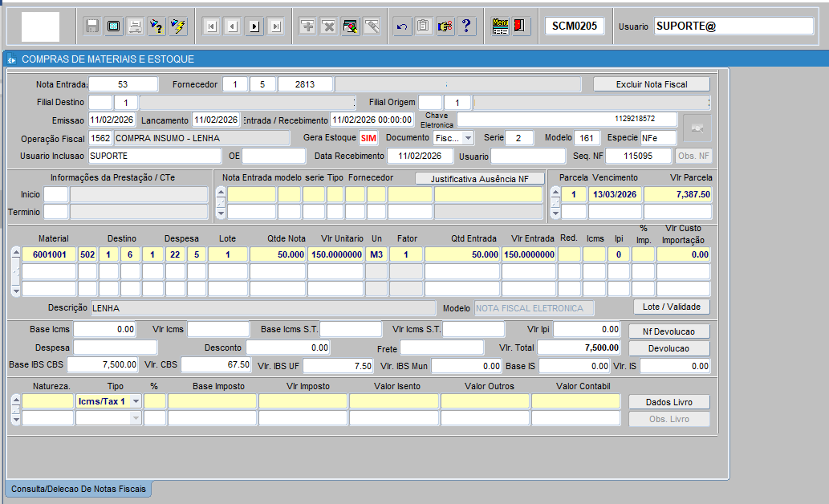Jump to the last record arrow icon
This screenshot has width=829, height=504.
coord(276,26)
